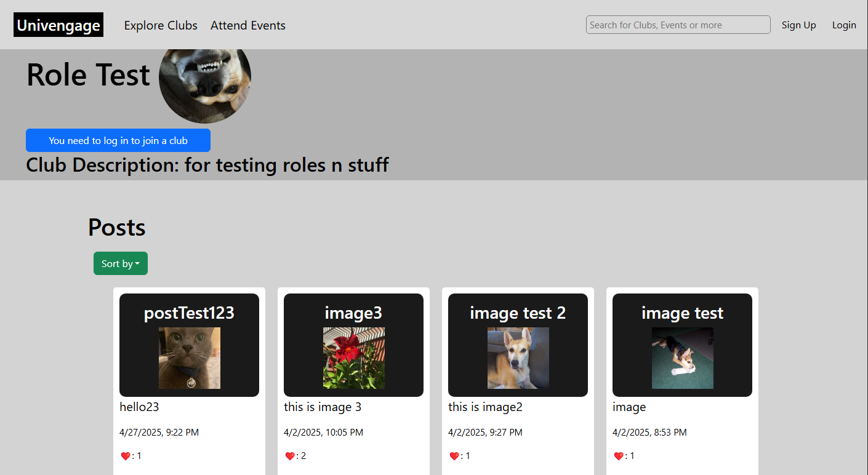
Task: Tap the heart under image test 2
Action: point(454,456)
